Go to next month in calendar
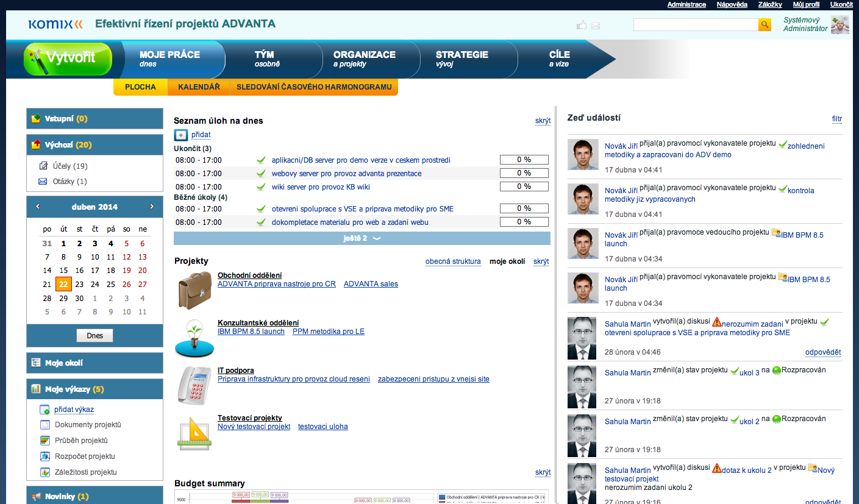The height and width of the screenshot is (504, 859). [x=152, y=207]
